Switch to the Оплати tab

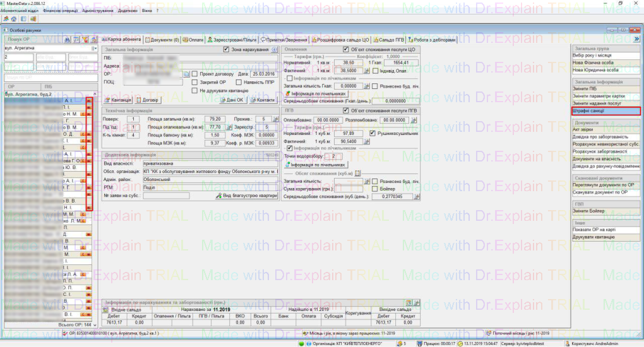[x=193, y=39]
